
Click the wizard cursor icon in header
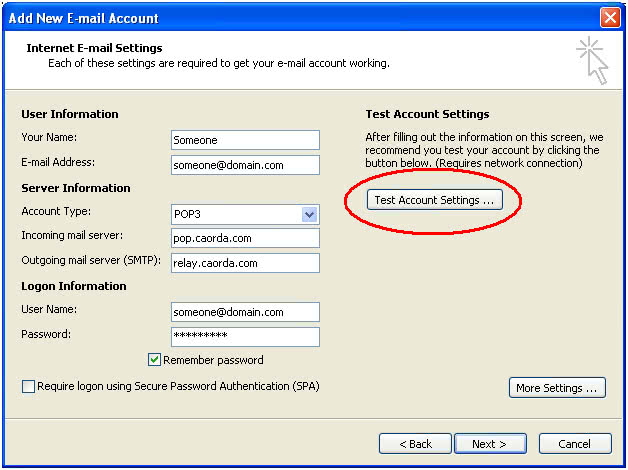click(593, 60)
